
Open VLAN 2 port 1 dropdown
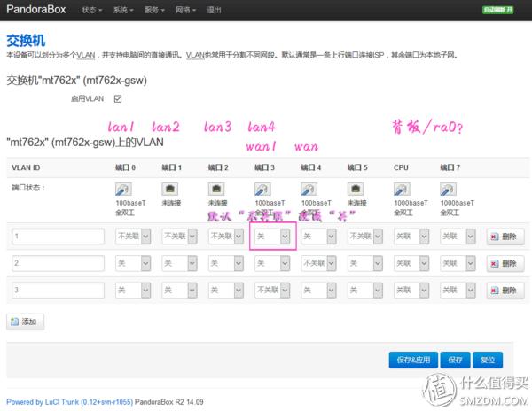coord(179,263)
